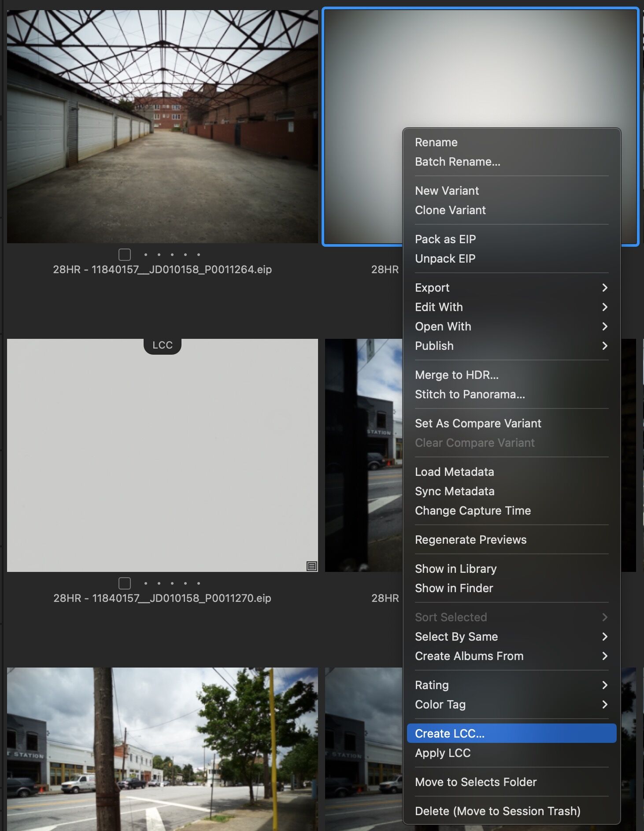The height and width of the screenshot is (831, 644).
Task: Click the Rename context menu entry
Action: (511, 142)
